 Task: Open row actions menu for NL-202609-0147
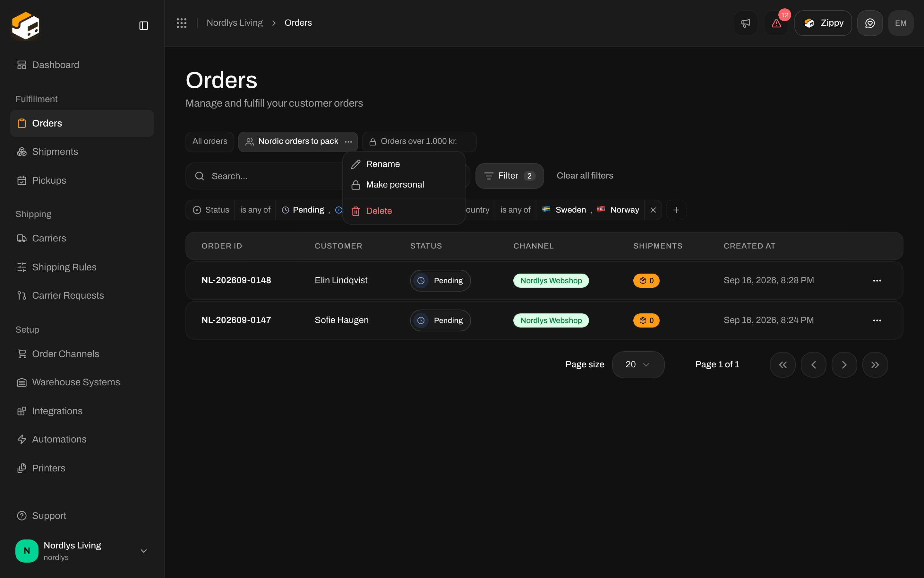(x=877, y=320)
